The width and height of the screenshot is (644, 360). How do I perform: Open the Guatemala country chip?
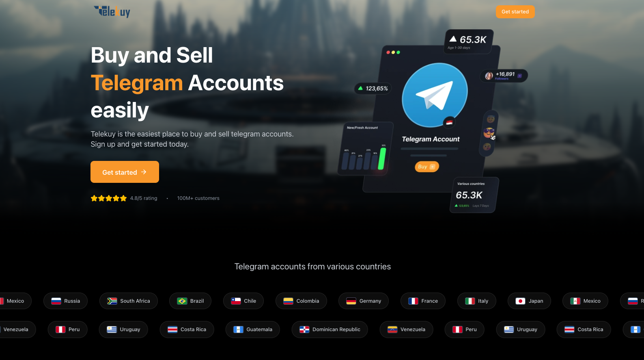click(x=252, y=330)
